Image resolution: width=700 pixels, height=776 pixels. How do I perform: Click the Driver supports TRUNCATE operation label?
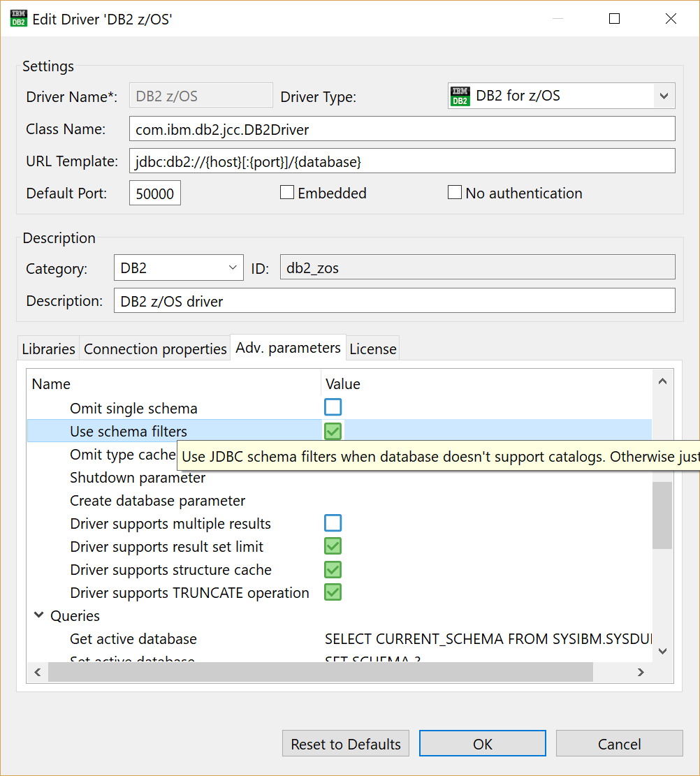[189, 593]
